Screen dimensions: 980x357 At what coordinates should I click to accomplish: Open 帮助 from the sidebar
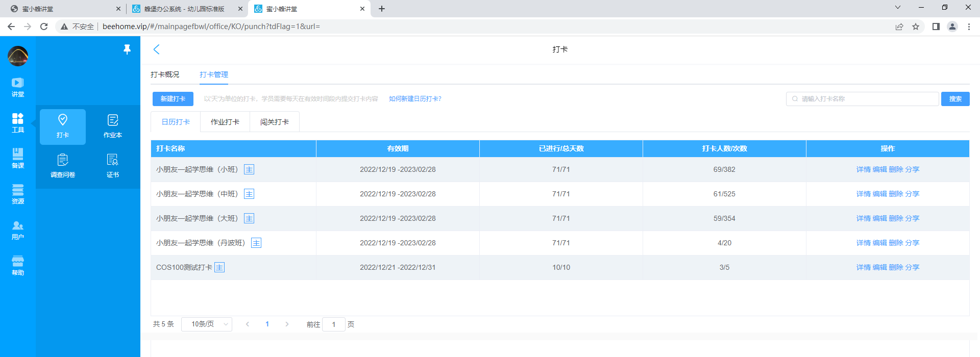18,265
